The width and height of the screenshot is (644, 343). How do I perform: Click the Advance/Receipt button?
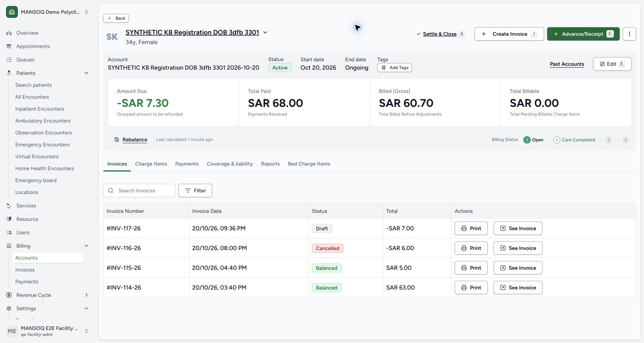583,34
